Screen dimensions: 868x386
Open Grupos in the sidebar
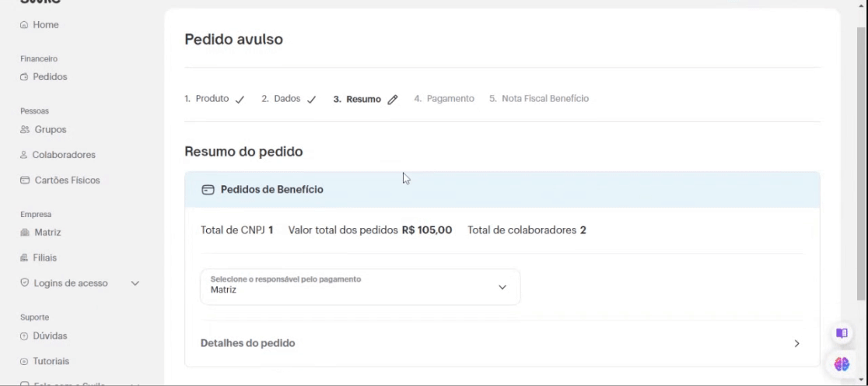click(44, 130)
